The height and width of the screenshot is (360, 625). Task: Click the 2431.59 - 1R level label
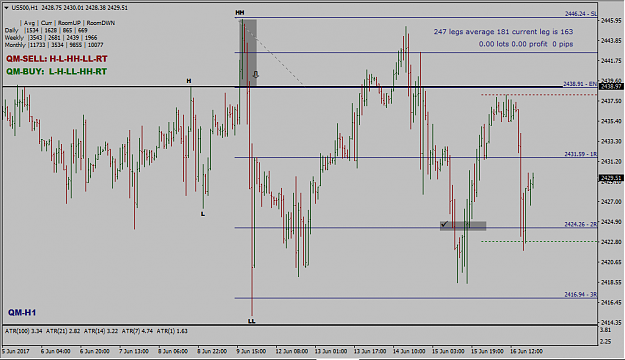(580, 154)
